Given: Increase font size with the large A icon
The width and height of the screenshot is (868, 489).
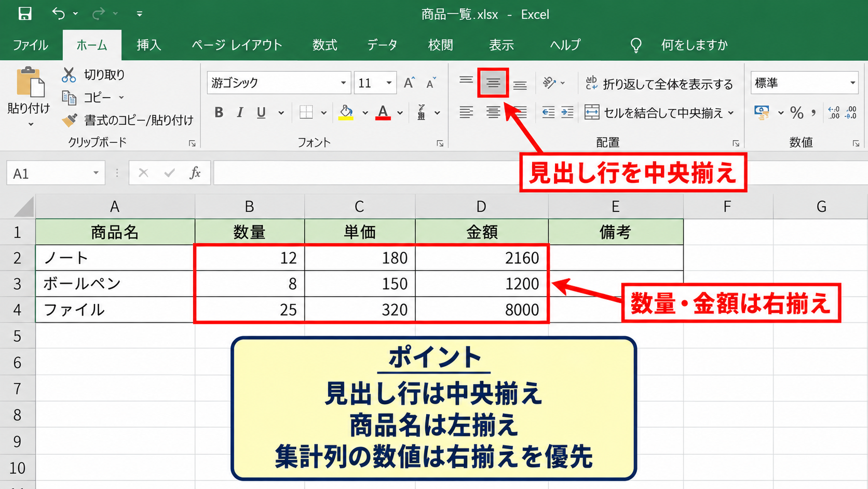Looking at the screenshot, I should point(409,83).
